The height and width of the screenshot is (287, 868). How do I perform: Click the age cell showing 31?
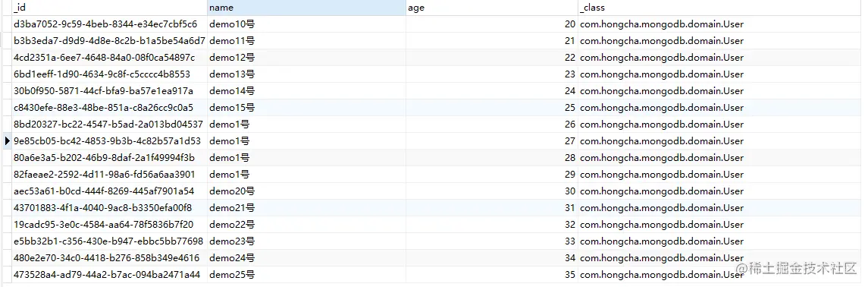click(x=491, y=208)
